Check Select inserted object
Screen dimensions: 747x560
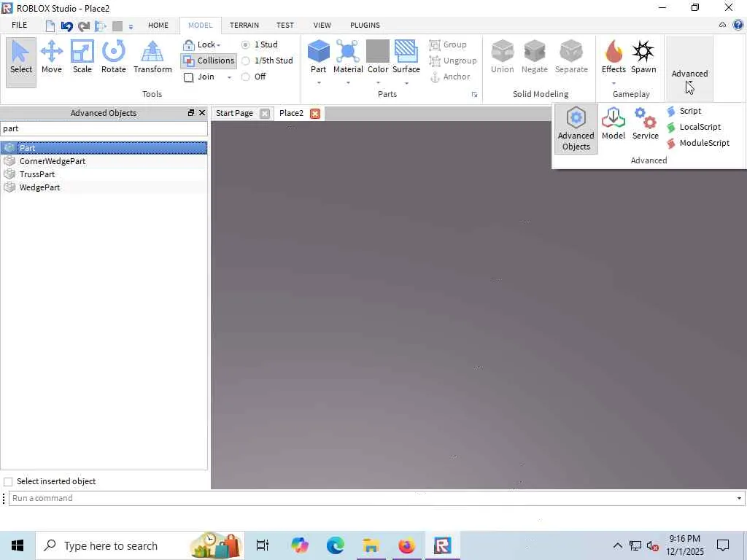8,482
